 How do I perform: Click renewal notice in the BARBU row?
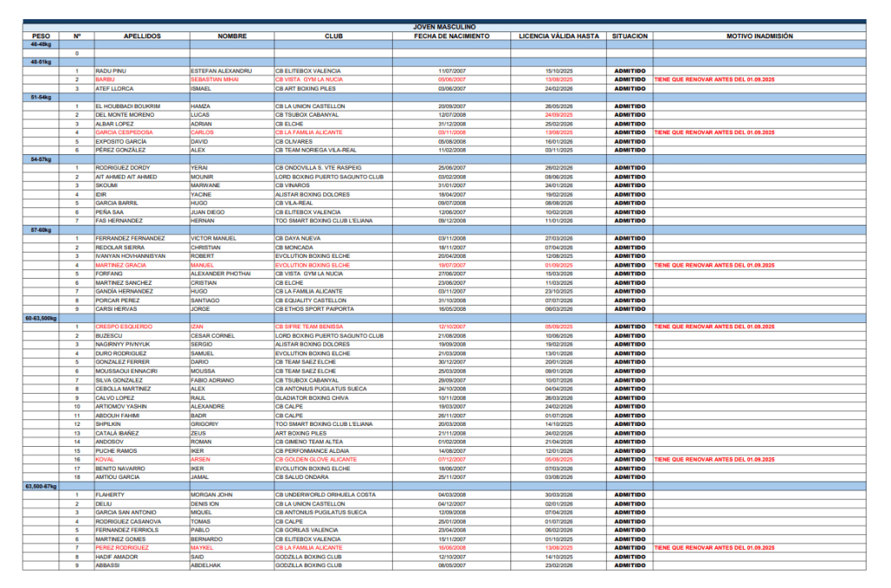pyautogui.click(x=714, y=79)
